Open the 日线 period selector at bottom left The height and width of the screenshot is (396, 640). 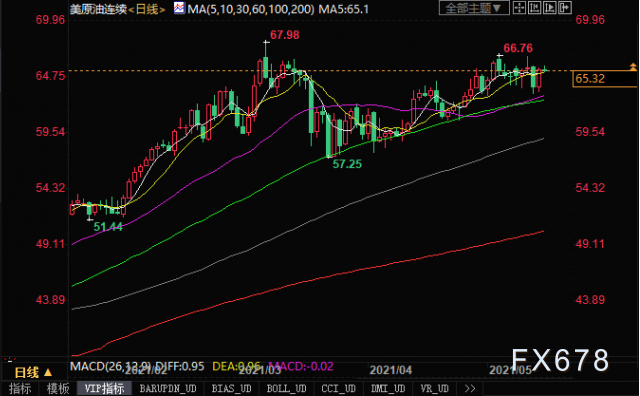click(33, 372)
